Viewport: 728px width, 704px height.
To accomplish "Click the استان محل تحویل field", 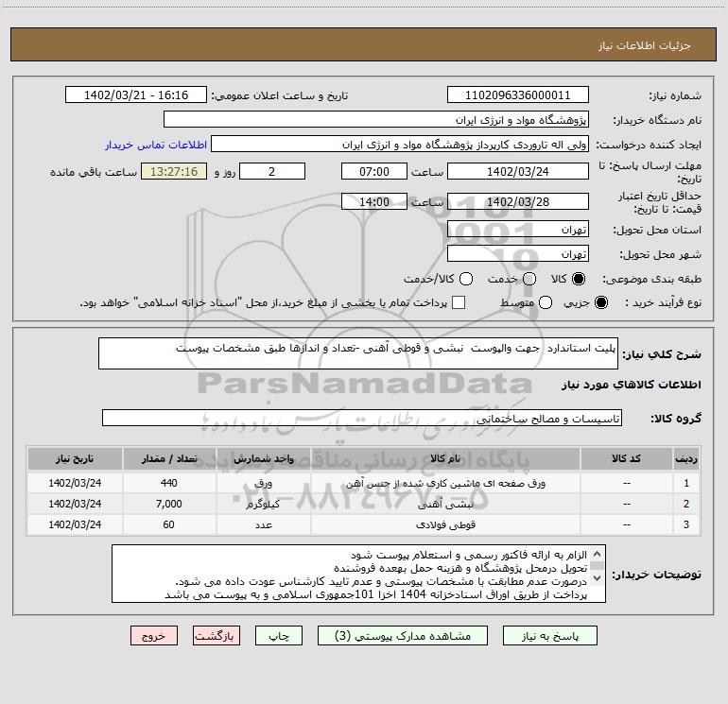I will click(x=518, y=230).
